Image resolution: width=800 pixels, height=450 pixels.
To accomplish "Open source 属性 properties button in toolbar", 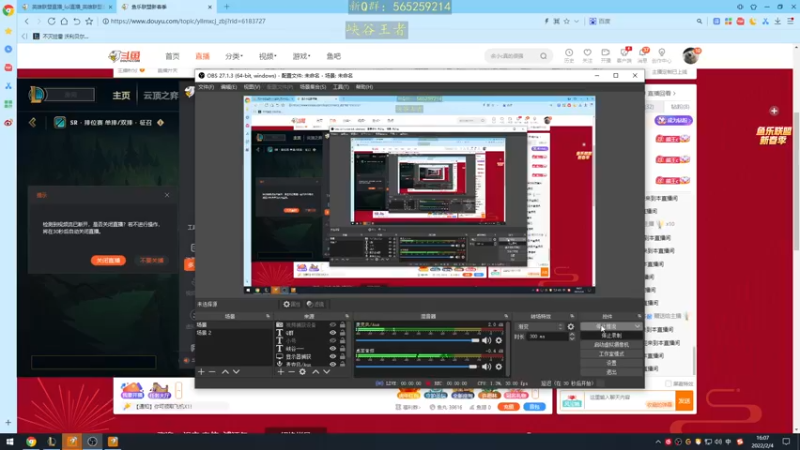I will pyautogui.click(x=292, y=304).
